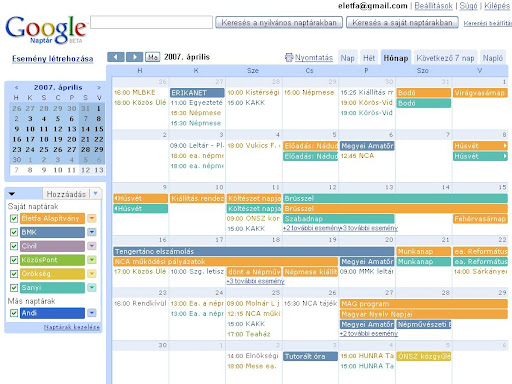
Task: Click the mini calendar previous month arrow
Action: point(16,88)
